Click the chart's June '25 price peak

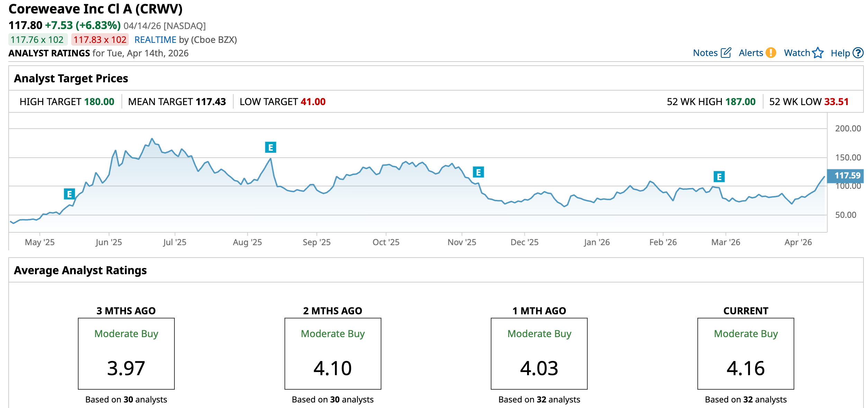click(x=152, y=139)
